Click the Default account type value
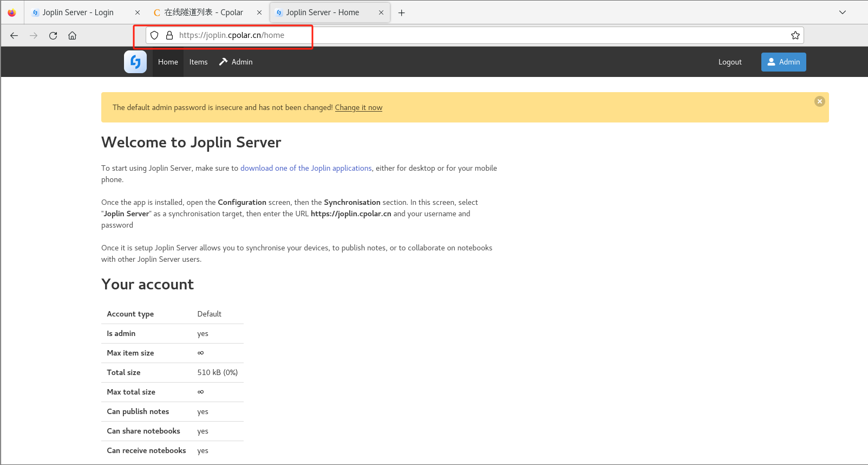 pos(209,314)
